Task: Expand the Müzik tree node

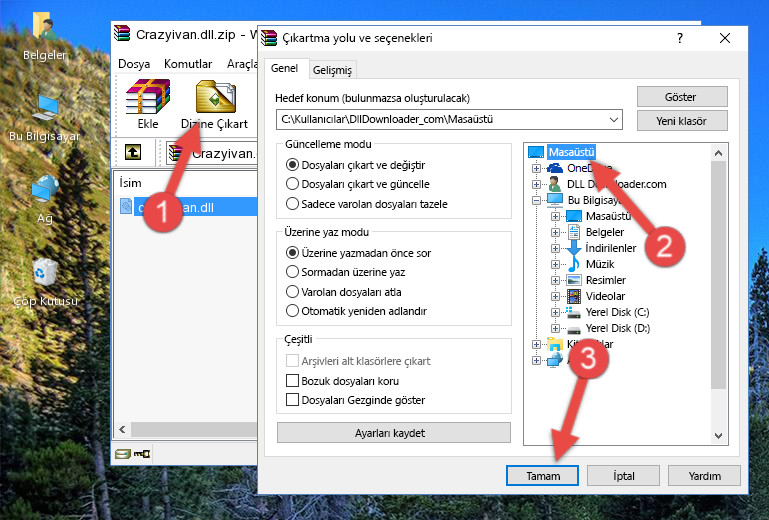Action: [555, 264]
